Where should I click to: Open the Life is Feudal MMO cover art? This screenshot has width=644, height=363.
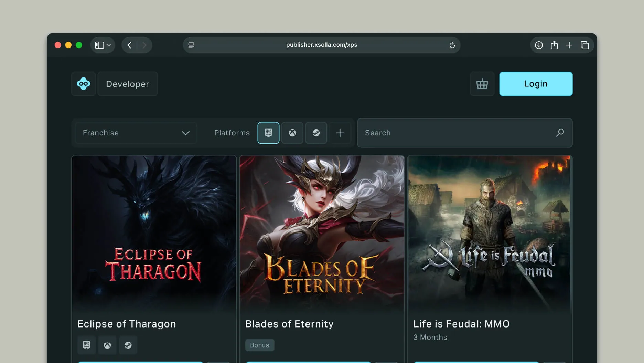(490, 234)
